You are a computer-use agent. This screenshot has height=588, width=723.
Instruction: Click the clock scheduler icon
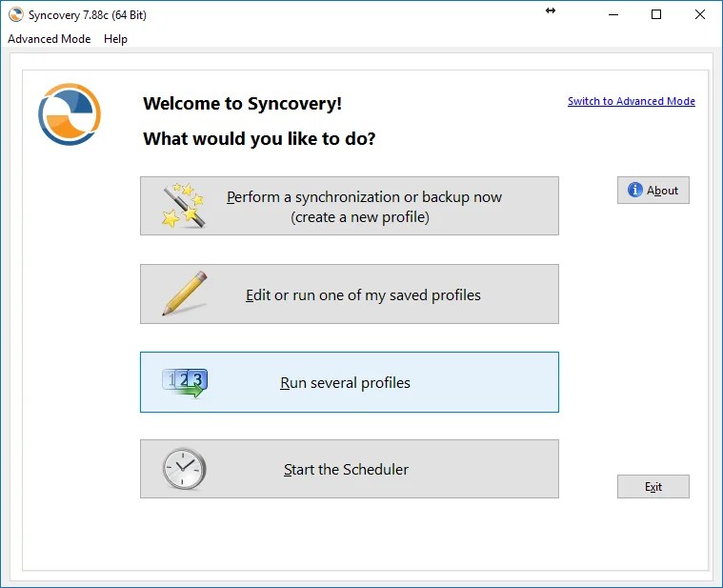[x=184, y=469]
